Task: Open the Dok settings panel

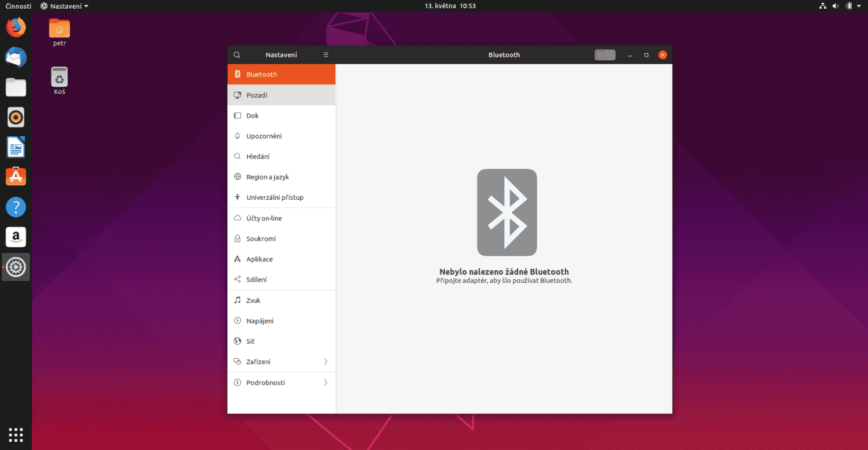Action: tap(282, 116)
